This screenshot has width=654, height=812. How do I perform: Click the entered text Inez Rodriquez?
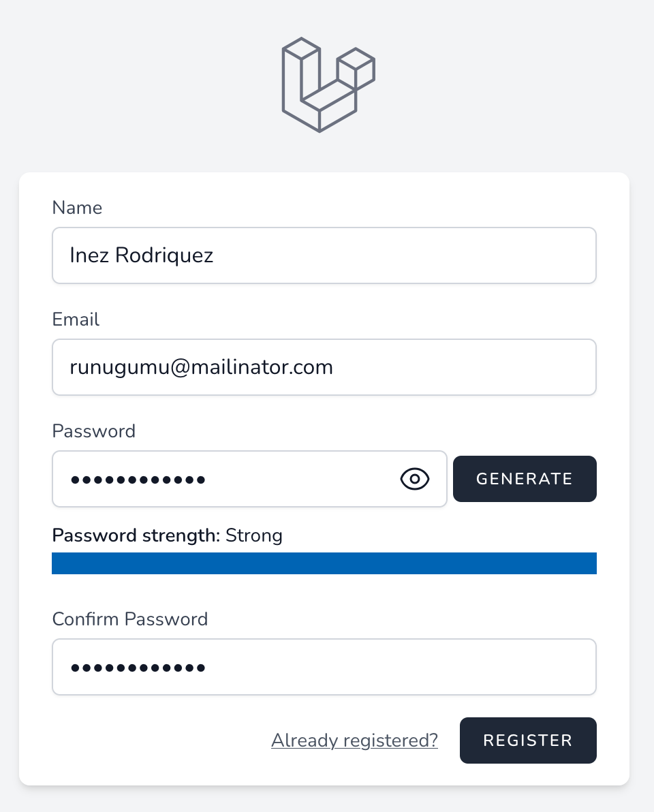(x=142, y=255)
